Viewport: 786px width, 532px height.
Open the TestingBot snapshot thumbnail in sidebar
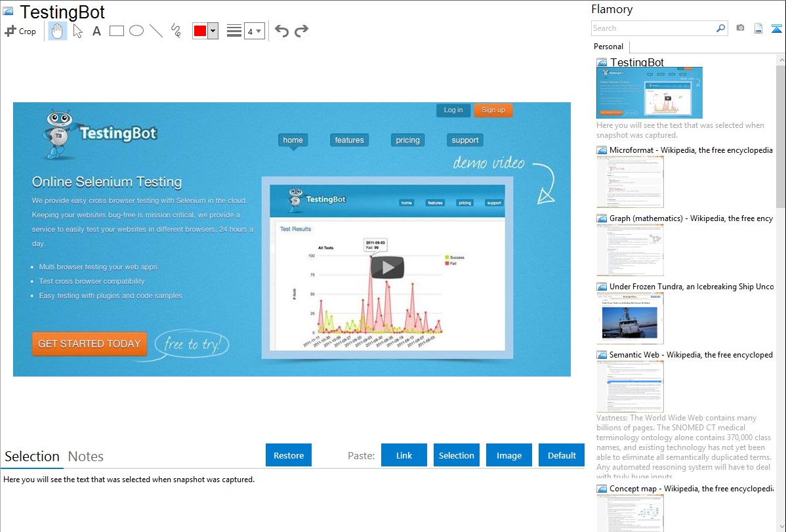click(650, 92)
